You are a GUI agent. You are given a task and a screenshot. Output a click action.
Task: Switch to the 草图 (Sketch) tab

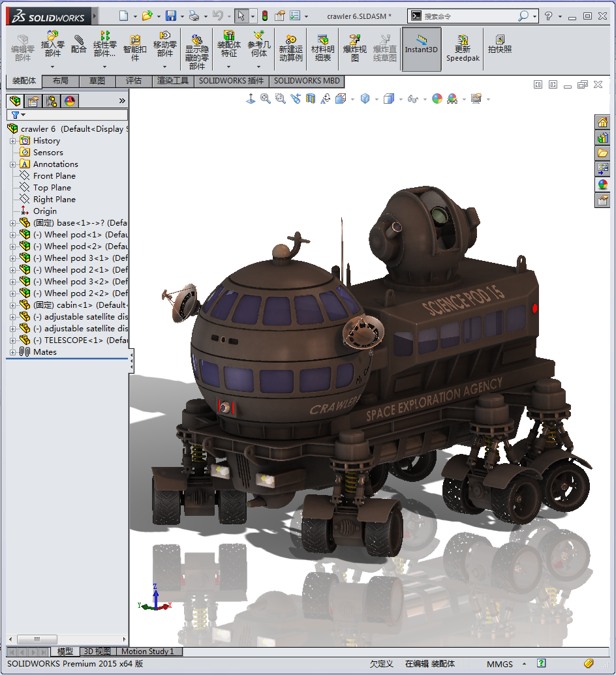click(x=97, y=80)
